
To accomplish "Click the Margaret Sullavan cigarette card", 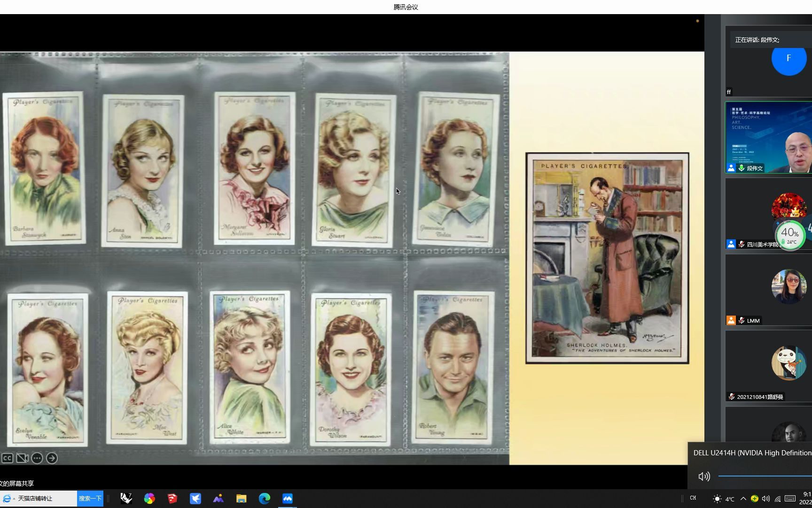I will pyautogui.click(x=255, y=168).
